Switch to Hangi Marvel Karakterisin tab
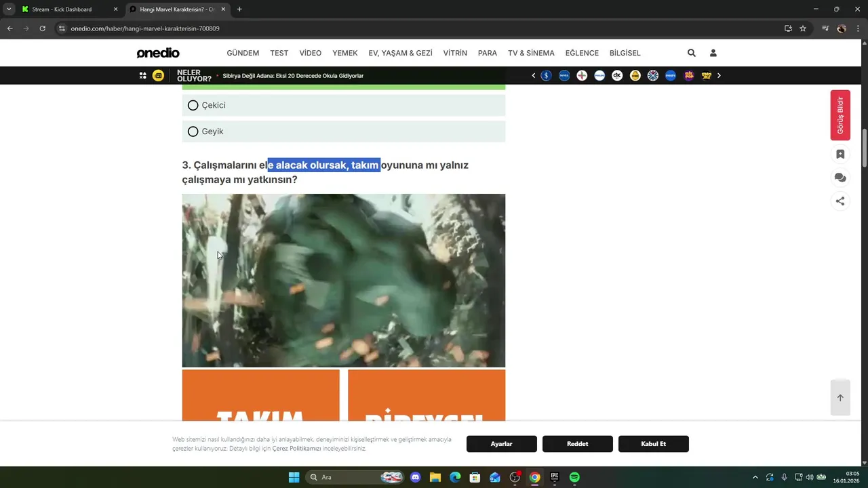This screenshot has width=868, height=488. click(x=176, y=9)
